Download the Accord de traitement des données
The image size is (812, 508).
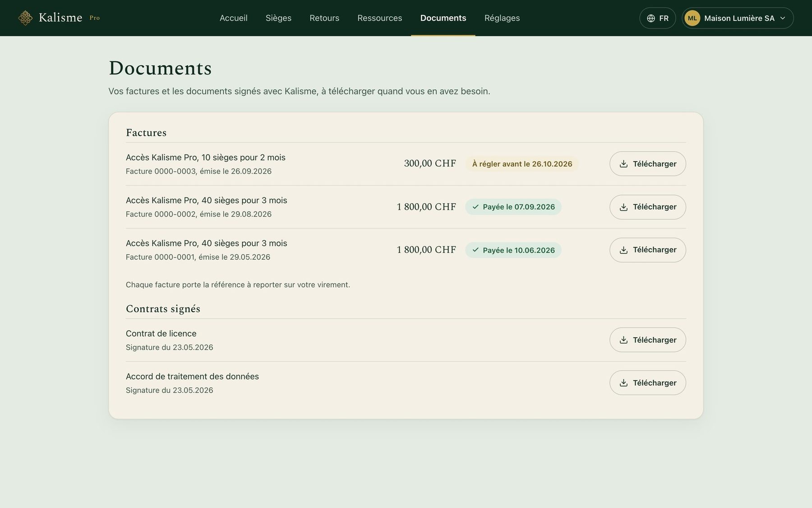pos(648,383)
